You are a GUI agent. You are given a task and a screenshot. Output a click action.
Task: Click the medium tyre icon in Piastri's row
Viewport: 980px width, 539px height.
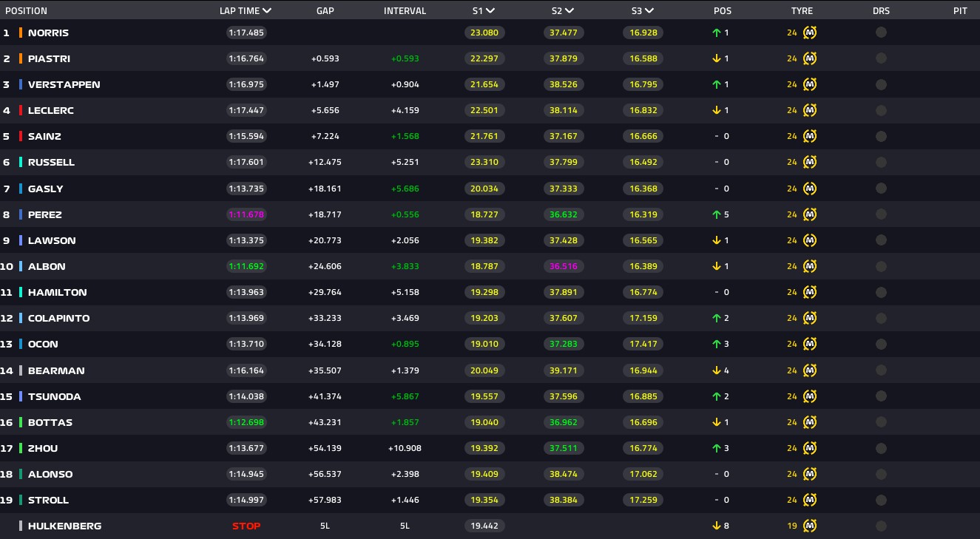(810, 58)
